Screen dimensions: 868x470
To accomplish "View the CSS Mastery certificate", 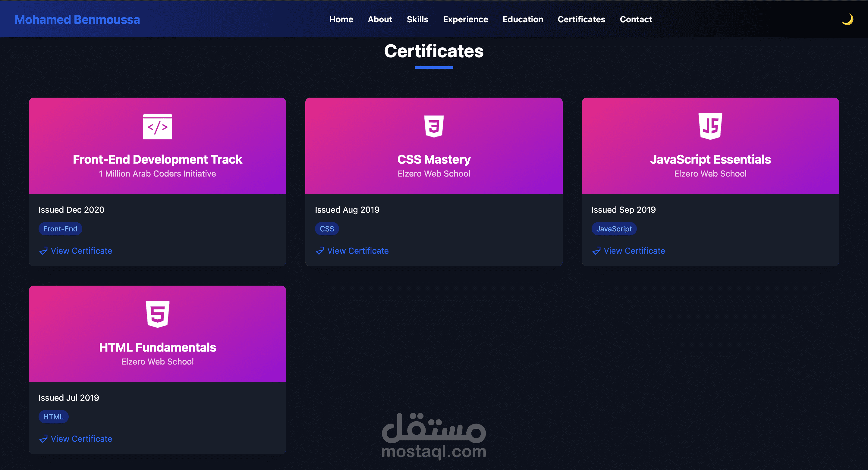I will 357,251.
